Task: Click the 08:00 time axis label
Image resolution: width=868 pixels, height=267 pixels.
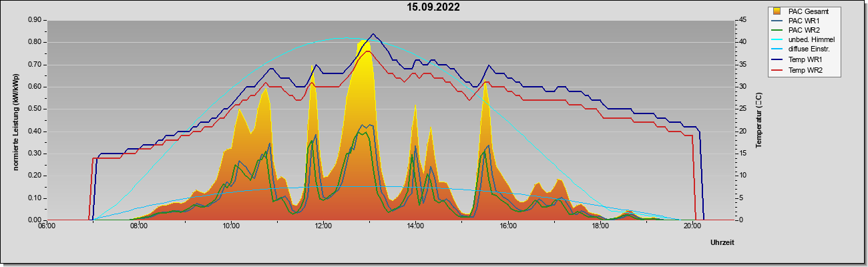Action: [x=139, y=226]
